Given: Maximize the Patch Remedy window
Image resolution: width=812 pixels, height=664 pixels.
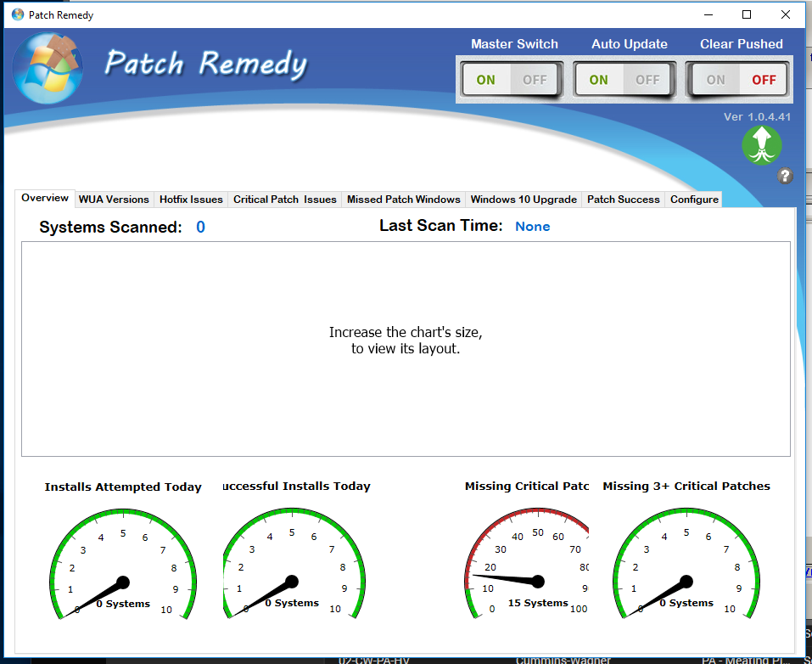Looking at the screenshot, I should pos(747,14).
